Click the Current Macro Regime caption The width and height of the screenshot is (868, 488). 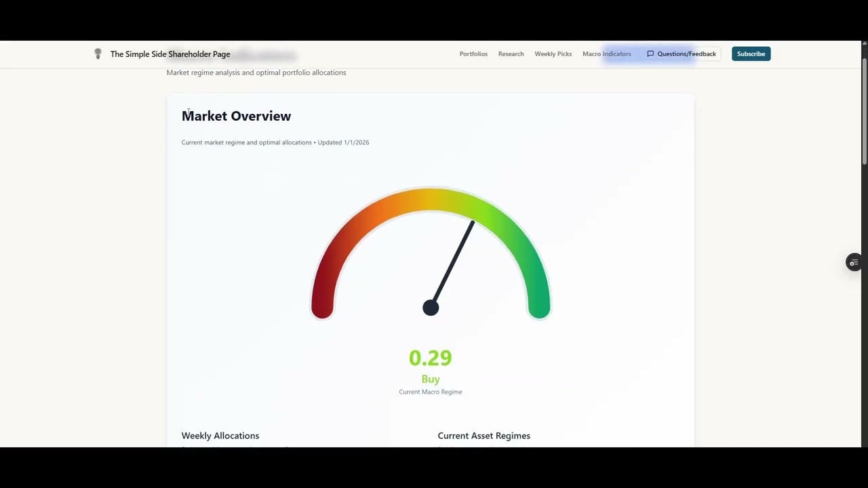[431, 392]
